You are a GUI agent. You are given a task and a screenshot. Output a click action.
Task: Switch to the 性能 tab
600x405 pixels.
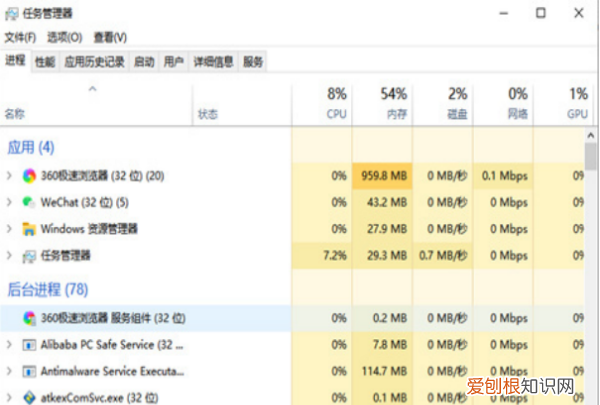click(45, 61)
